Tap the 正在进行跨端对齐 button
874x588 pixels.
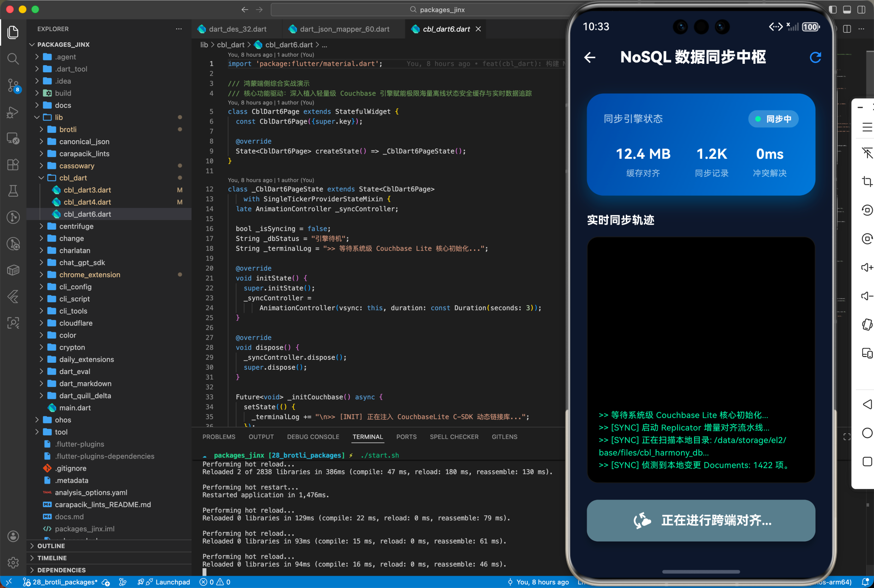[x=700, y=520]
